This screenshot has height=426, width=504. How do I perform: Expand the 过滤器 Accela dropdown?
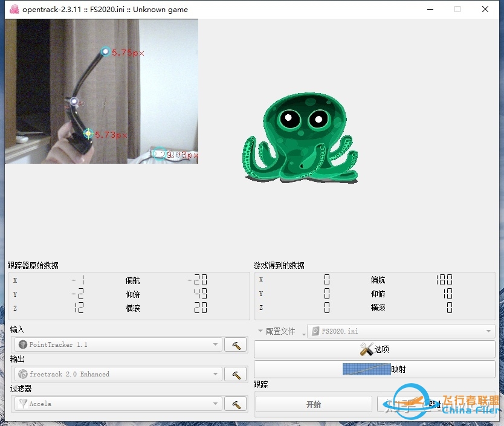[x=215, y=404]
